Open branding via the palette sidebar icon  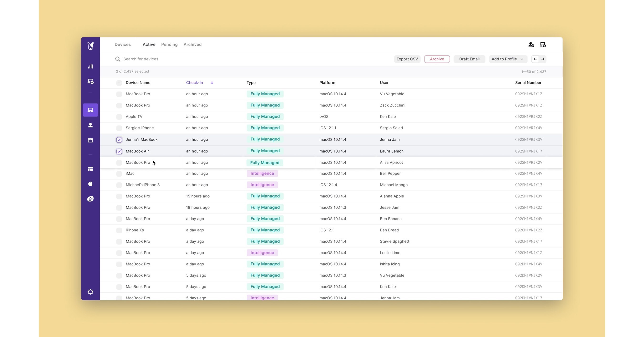click(x=90, y=199)
